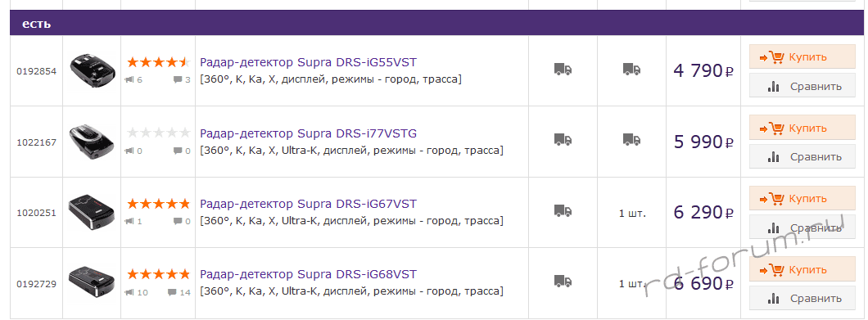
Task: Click delivery truck icon for DRS-iG68VST
Action: 563,282
